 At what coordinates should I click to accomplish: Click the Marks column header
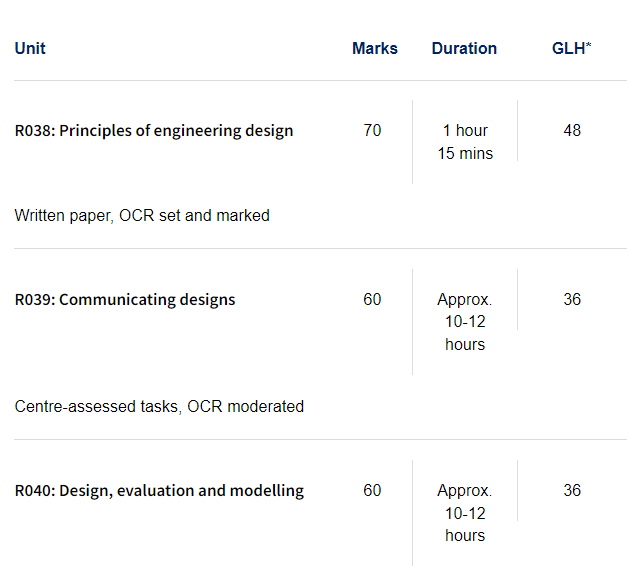coord(375,49)
